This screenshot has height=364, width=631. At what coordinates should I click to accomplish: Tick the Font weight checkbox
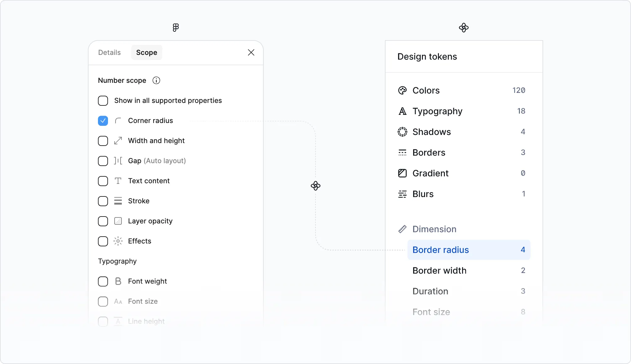point(103,281)
